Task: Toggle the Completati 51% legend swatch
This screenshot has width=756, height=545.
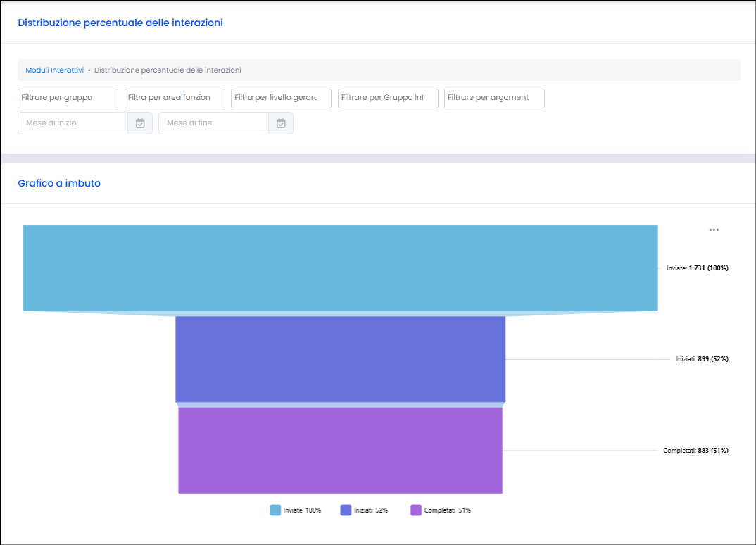Action: click(416, 510)
